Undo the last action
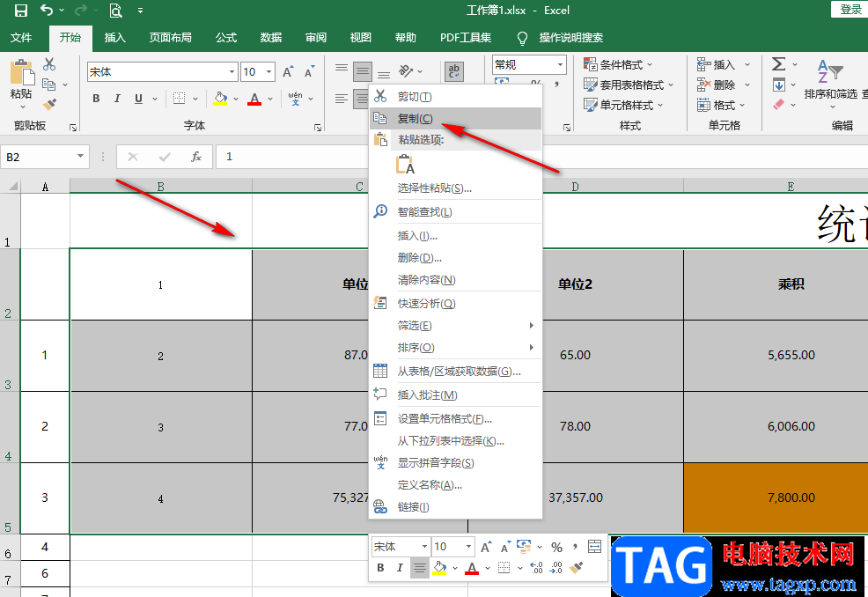868x597 pixels. 47,10
